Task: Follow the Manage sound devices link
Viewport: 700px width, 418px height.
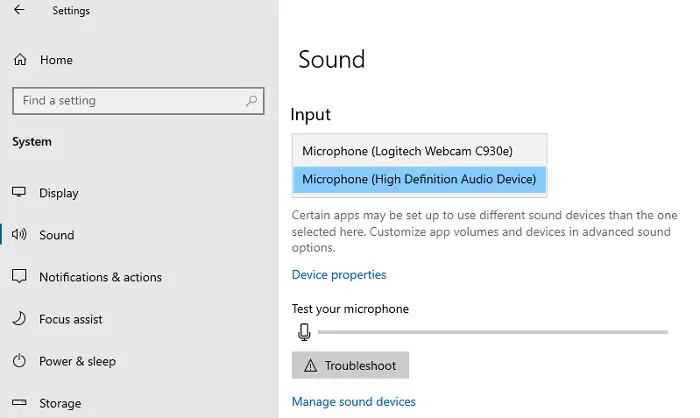Action: point(353,402)
